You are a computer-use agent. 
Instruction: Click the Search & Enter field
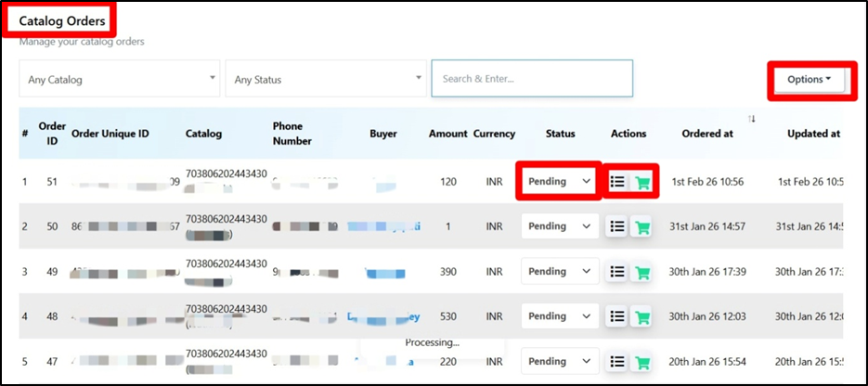click(531, 79)
